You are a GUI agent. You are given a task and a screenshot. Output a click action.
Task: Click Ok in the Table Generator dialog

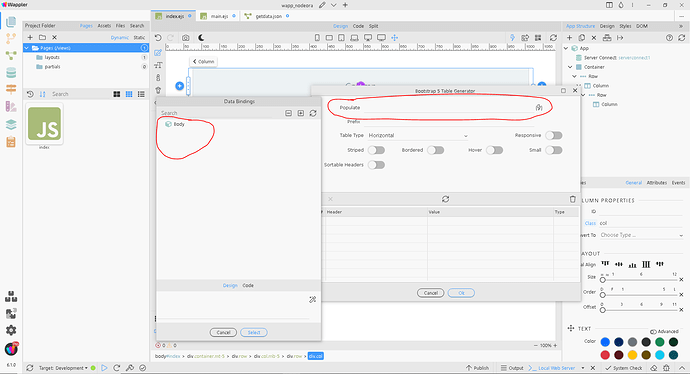pos(461,293)
